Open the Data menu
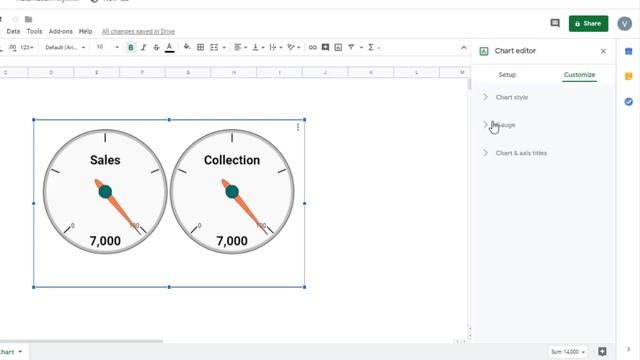 (x=13, y=31)
